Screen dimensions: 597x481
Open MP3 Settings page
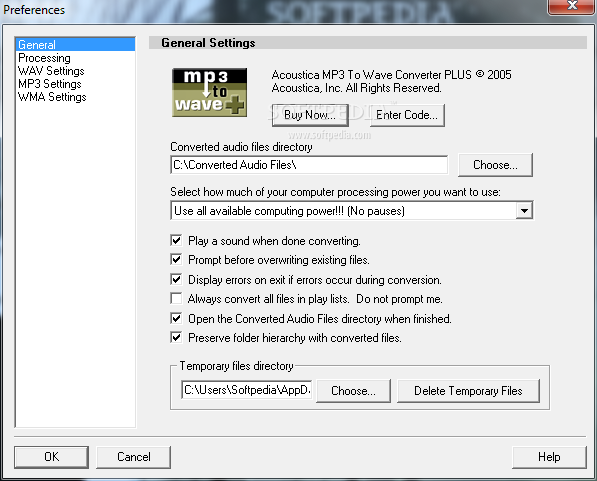[x=49, y=84]
